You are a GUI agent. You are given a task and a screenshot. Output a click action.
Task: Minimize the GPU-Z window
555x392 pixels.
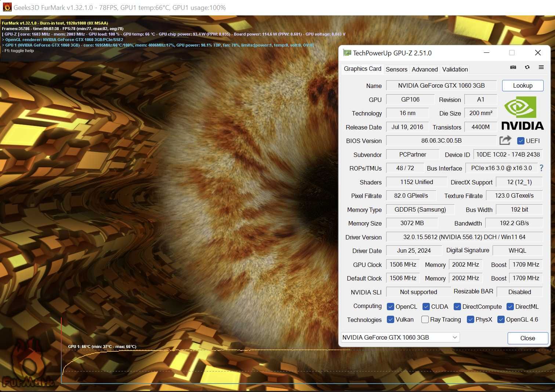(487, 53)
